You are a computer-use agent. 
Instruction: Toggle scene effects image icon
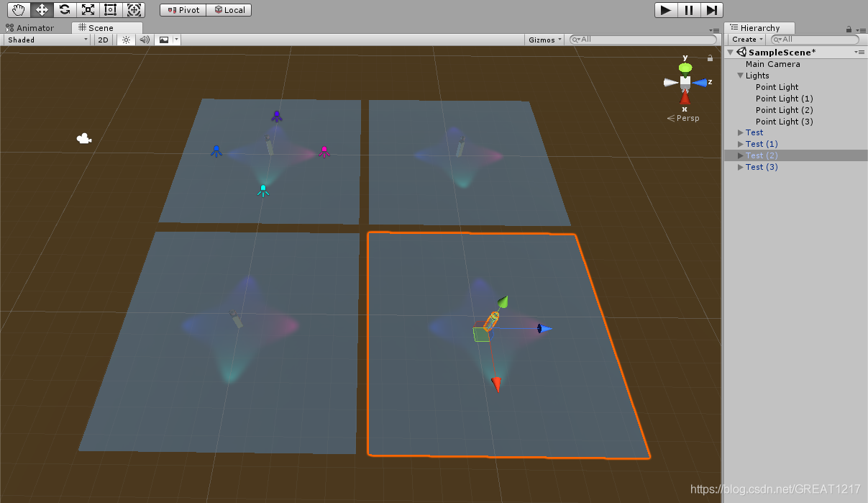pyautogui.click(x=164, y=40)
